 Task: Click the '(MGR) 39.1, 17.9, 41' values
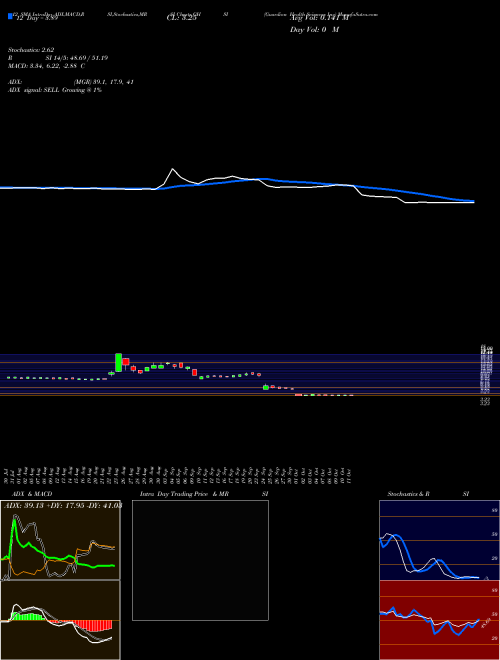click(104, 82)
